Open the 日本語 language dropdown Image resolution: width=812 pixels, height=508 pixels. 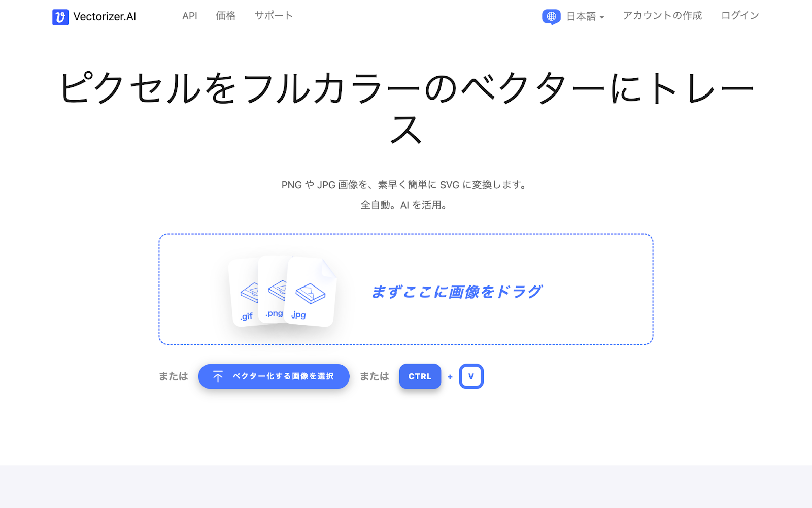[585, 17]
